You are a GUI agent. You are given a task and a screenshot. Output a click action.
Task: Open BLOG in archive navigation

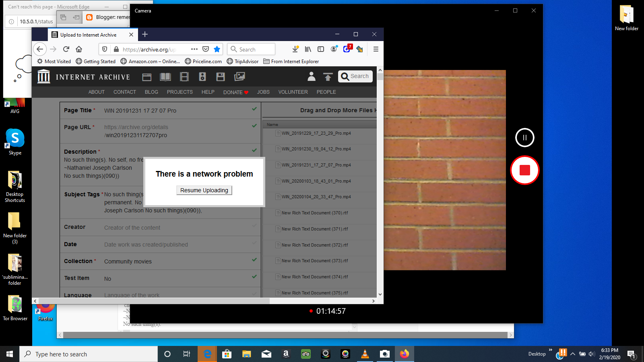[151, 92]
